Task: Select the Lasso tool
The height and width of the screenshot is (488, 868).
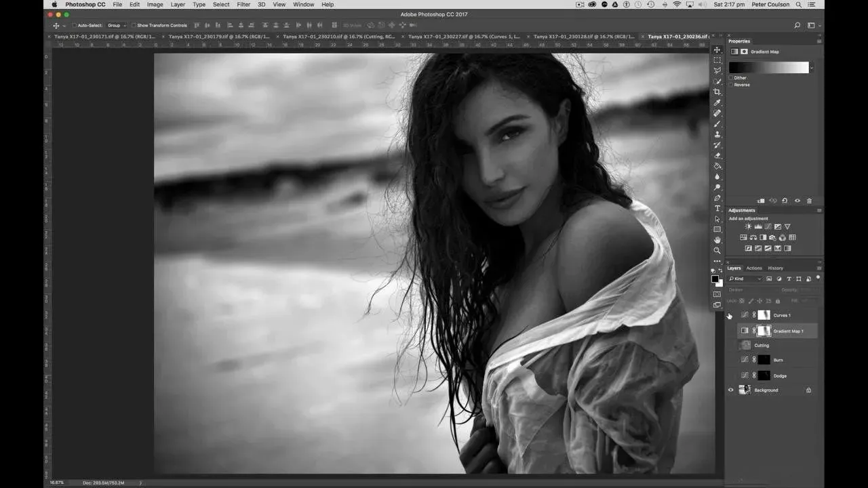Action: (717, 70)
